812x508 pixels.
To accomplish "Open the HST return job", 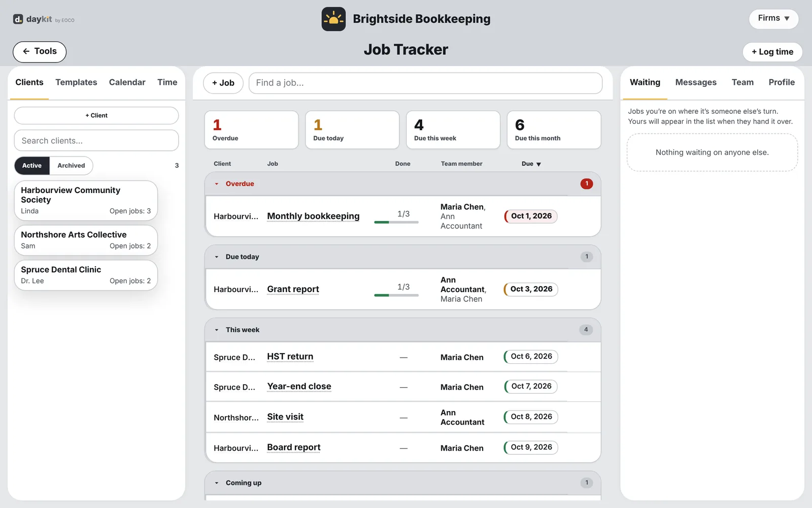I will (290, 357).
